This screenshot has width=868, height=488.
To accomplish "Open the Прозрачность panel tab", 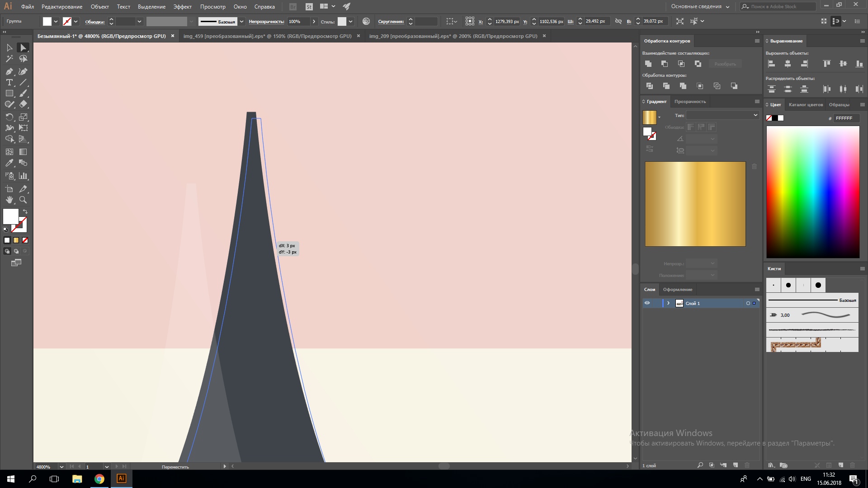I will click(690, 101).
